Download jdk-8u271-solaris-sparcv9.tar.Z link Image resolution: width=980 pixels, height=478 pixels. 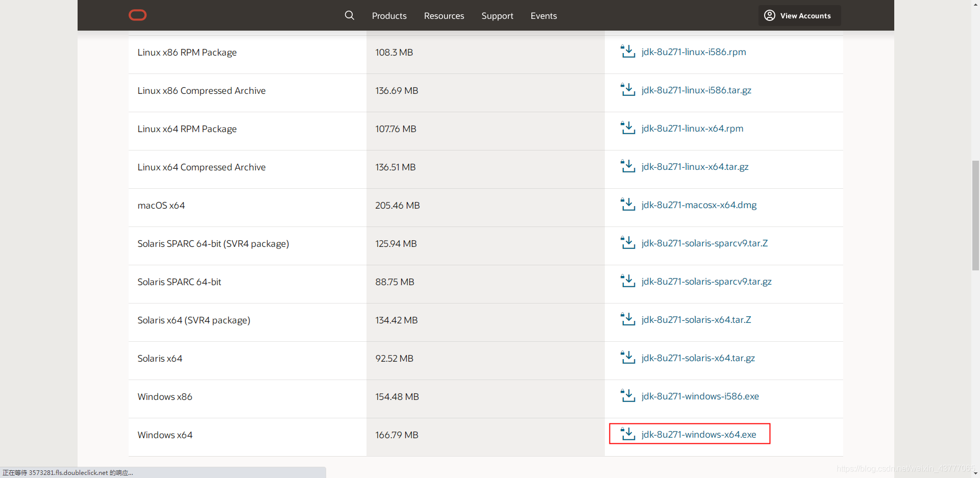(704, 243)
